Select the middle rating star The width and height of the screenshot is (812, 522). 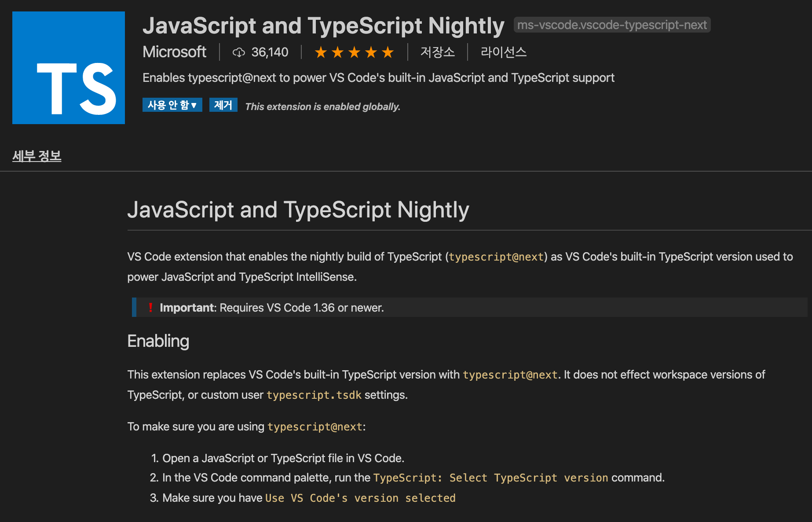(x=355, y=52)
